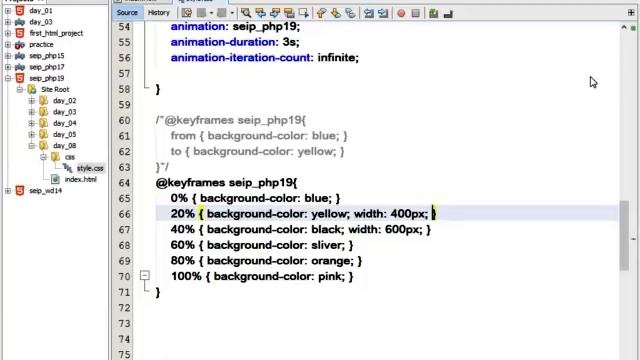Click the Next Bookmark icon
Image resolution: width=640 pixels, height=360 pixels.
click(336, 13)
